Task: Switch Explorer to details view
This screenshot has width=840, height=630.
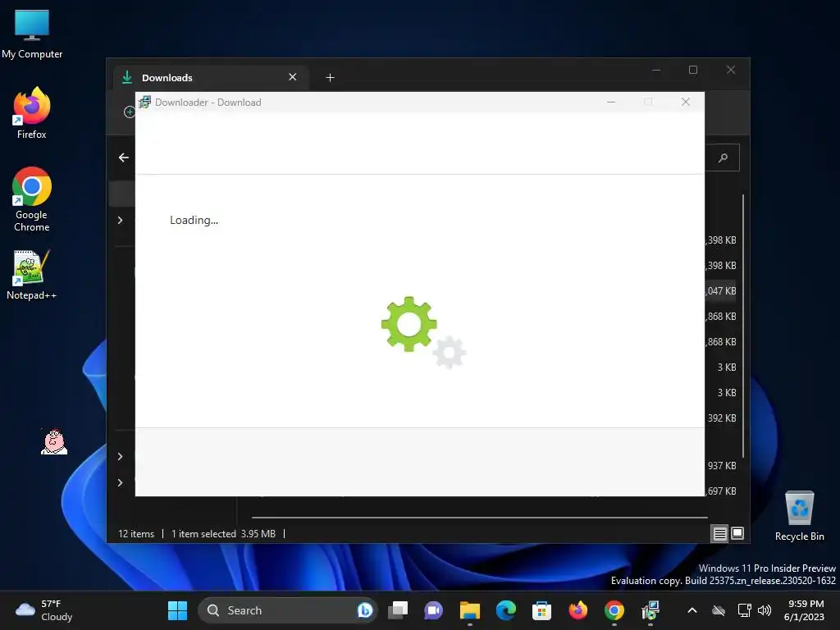Action: pyautogui.click(x=719, y=533)
